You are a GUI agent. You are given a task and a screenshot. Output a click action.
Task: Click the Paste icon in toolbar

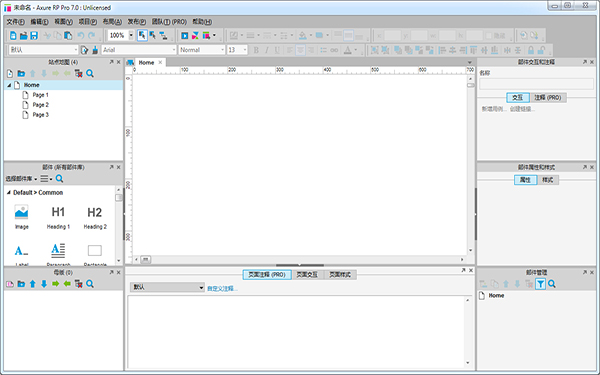click(68, 36)
